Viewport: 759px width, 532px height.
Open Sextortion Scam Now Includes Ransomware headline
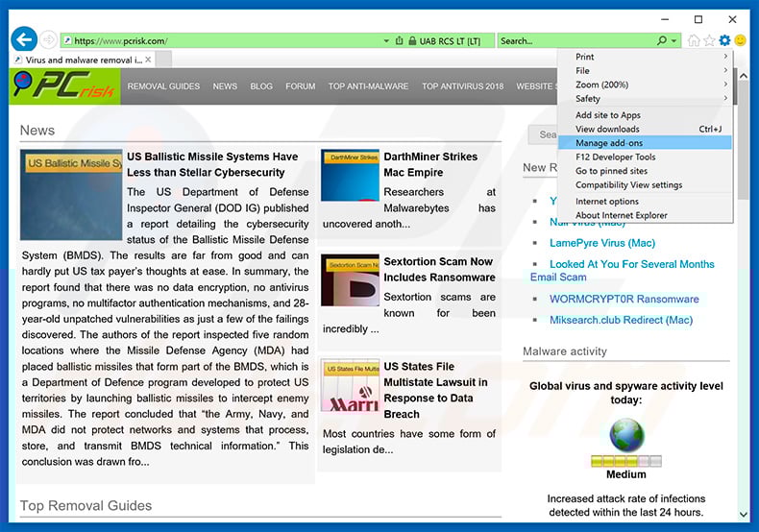[439, 270]
